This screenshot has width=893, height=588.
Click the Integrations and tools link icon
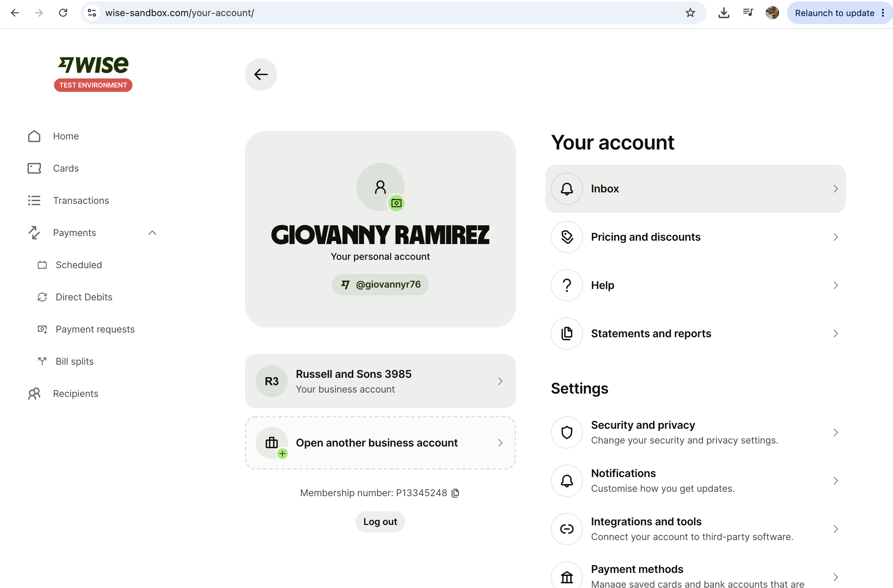567,529
